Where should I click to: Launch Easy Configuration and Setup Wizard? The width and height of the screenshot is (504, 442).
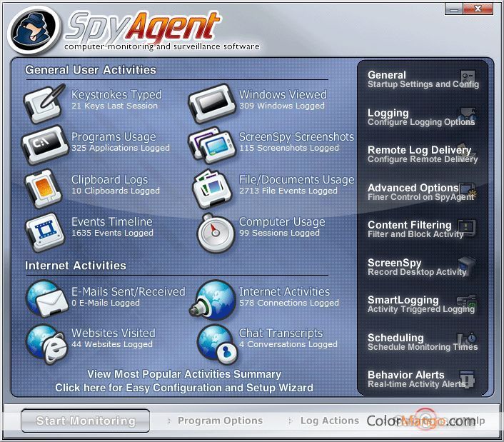pyautogui.click(x=184, y=388)
